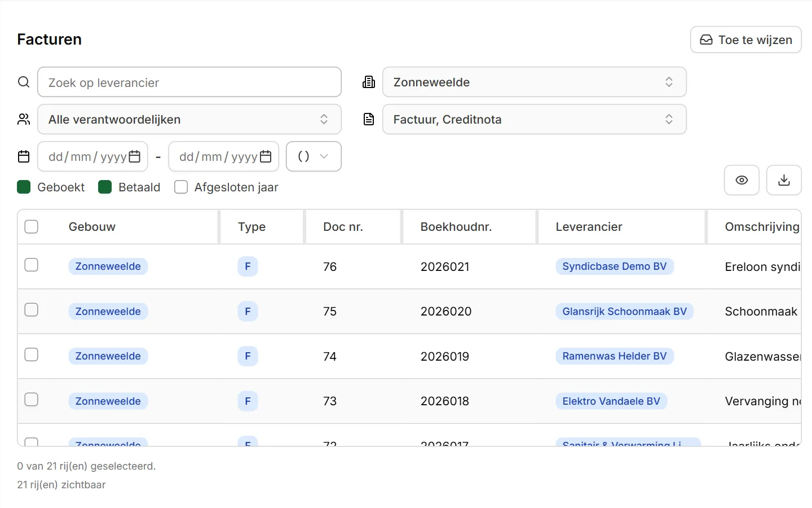Image resolution: width=812 pixels, height=508 pixels.
Task: Open the end date calendar picker
Action: tap(266, 156)
